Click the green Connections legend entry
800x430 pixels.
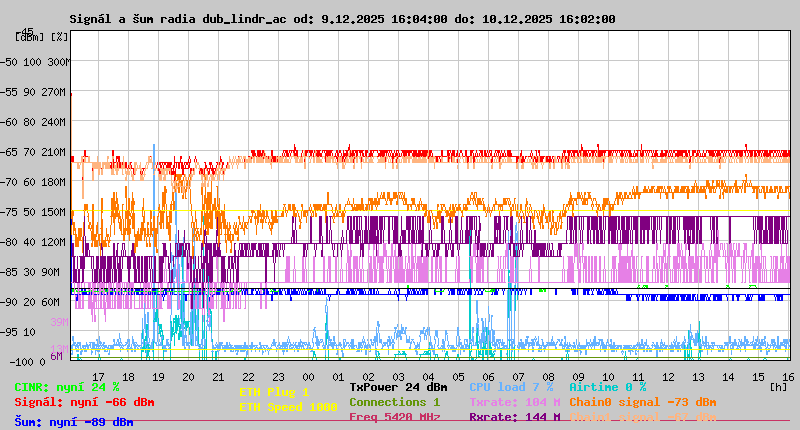pyautogui.click(x=394, y=402)
